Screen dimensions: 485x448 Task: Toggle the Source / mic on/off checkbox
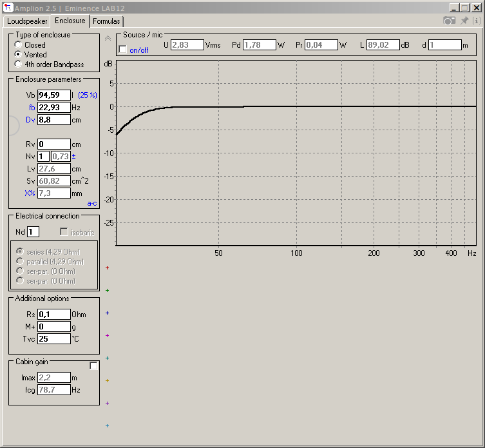[123, 49]
